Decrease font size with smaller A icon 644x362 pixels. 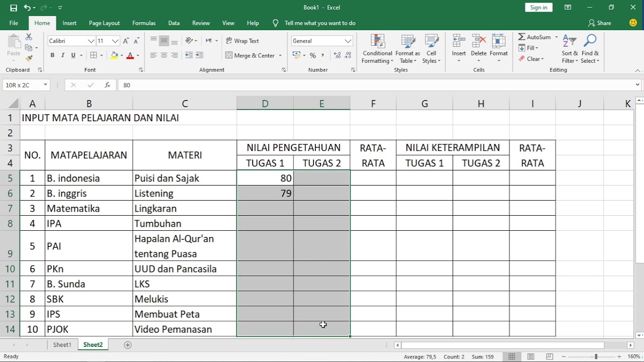click(136, 41)
